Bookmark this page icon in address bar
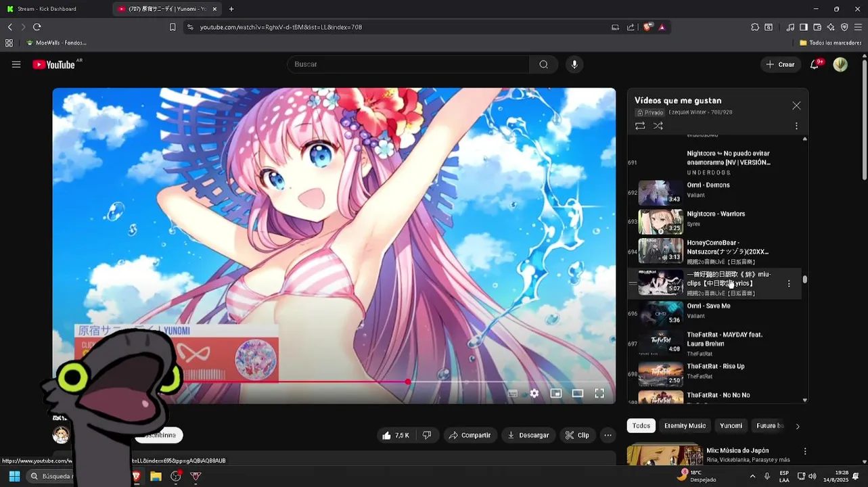Screen dimensions: 868x487 (x=173, y=27)
